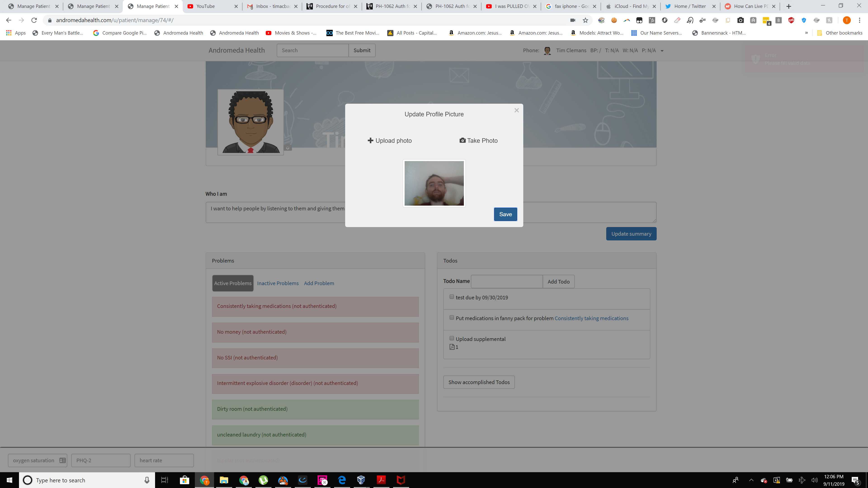The image size is (868, 488).
Task: Open the Add Problem tab
Action: pyautogui.click(x=319, y=283)
